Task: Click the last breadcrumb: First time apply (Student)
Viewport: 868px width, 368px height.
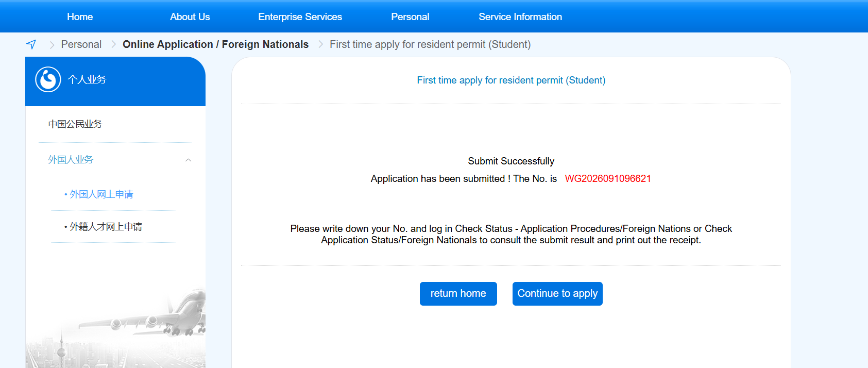Action: click(430, 44)
